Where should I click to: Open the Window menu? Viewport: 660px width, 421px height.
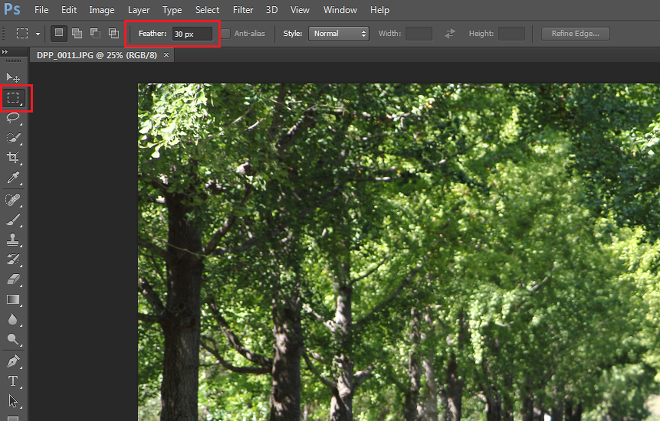tap(340, 10)
